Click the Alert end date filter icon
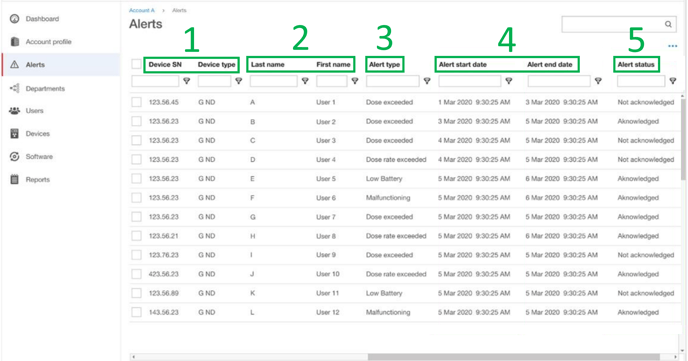688x361 pixels. click(598, 81)
